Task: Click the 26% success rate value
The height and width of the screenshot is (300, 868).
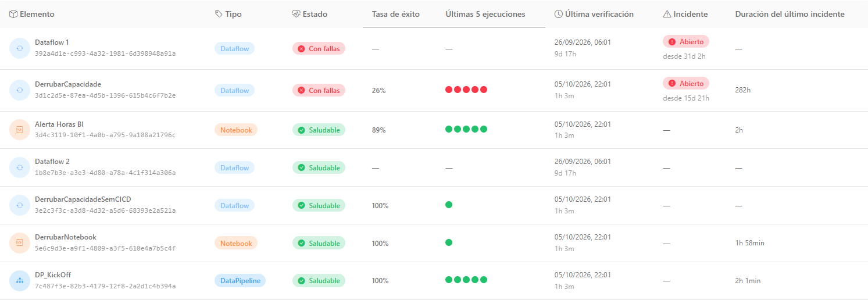Action: [x=379, y=91]
